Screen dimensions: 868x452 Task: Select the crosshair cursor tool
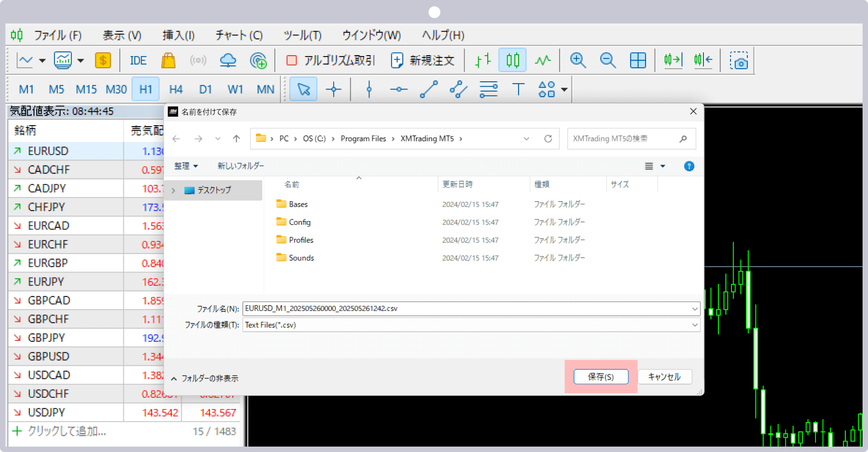334,89
